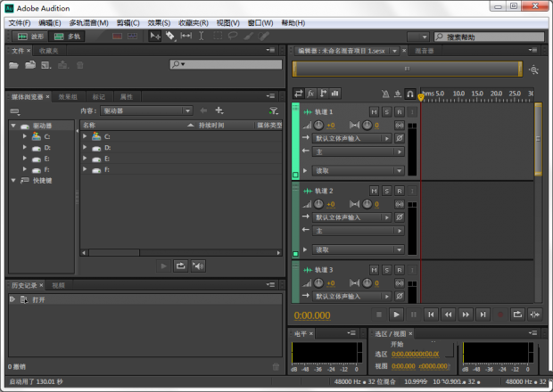
Task: Open 轨道 1 output dropdown 主
Action: click(359, 151)
